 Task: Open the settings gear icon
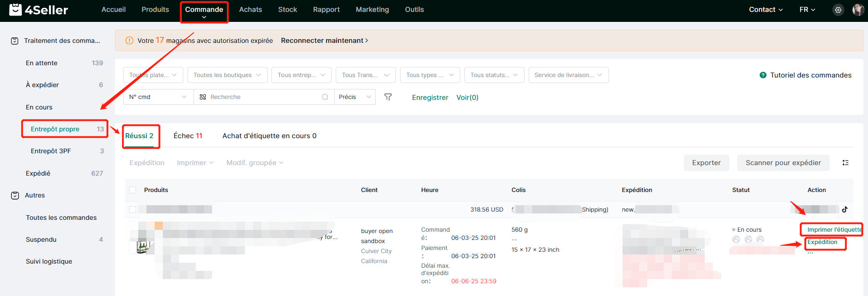838,10
